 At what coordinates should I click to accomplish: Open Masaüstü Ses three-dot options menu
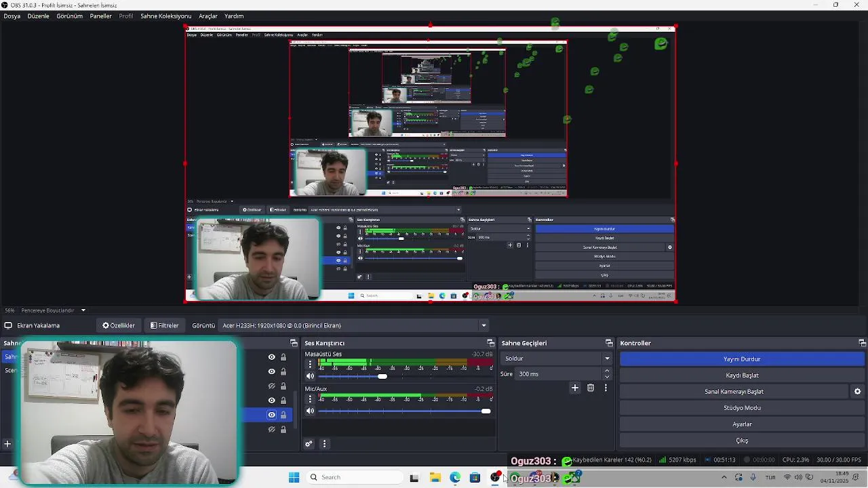coord(310,364)
